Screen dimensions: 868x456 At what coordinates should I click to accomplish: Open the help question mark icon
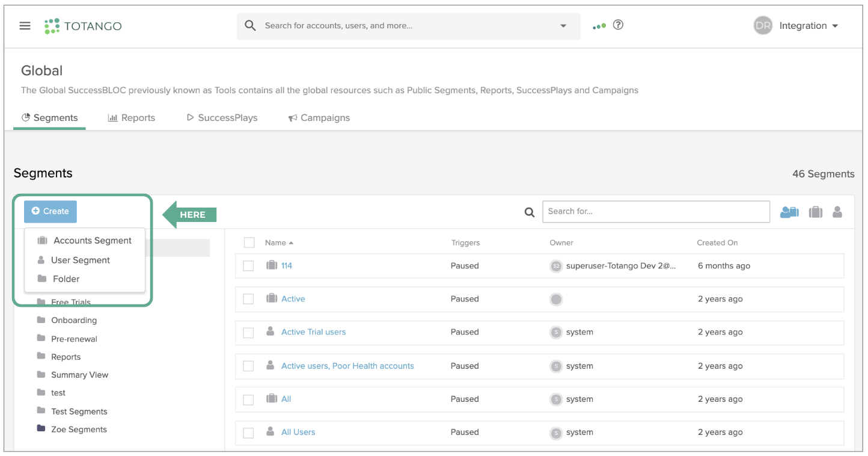(x=618, y=25)
